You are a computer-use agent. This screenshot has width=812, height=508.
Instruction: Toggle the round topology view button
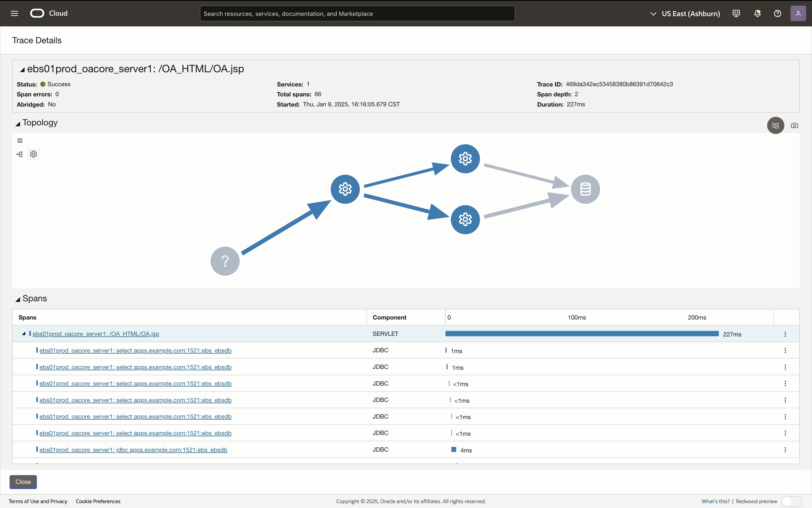click(775, 126)
